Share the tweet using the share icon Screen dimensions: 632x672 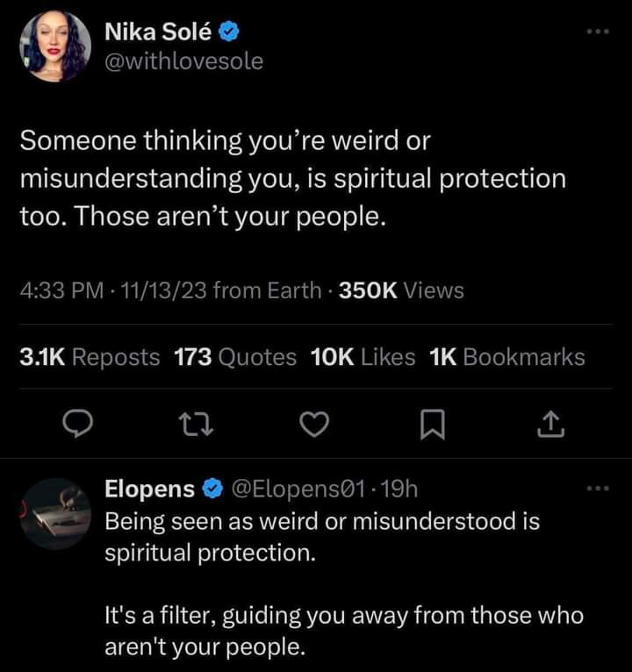pos(548,425)
